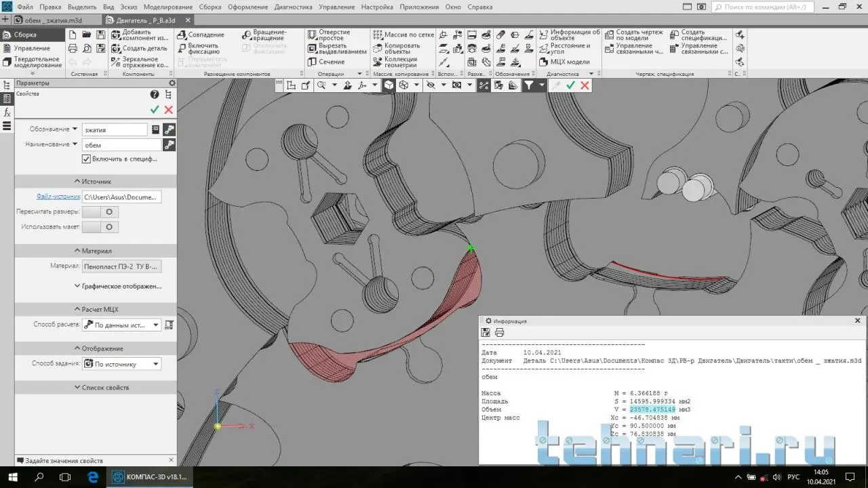Save the information window report
Screen dimensions: 868x488
pos(486,333)
